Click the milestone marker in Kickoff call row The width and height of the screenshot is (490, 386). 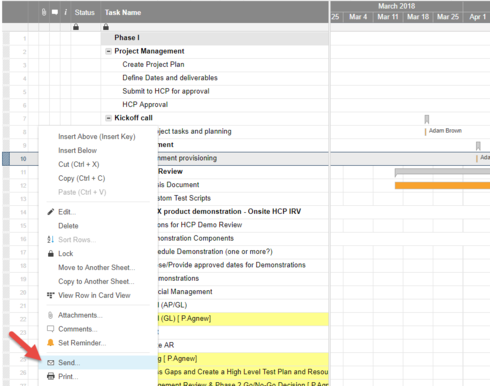coord(427,119)
